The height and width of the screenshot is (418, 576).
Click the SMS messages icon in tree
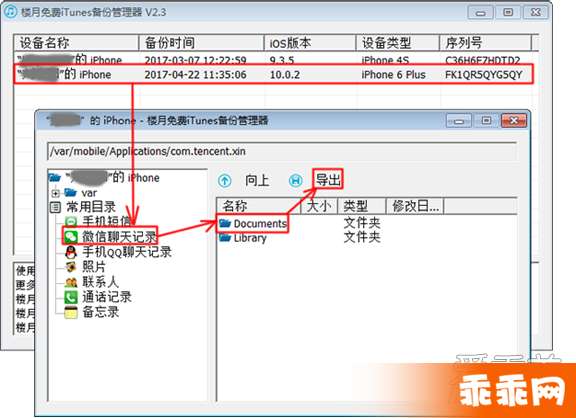[71, 221]
